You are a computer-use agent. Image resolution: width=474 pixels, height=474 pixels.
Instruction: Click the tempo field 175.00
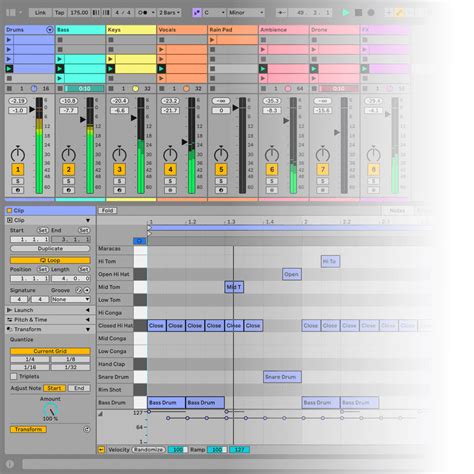(x=79, y=13)
